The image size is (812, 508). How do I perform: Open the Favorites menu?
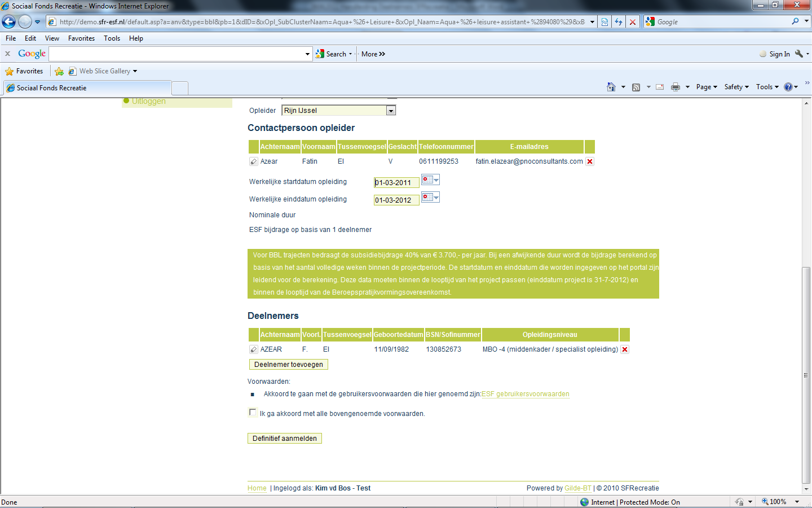pos(81,38)
